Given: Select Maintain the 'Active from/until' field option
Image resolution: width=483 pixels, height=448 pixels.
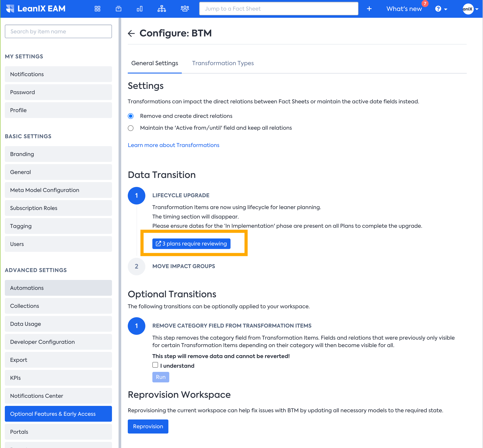Looking at the screenshot, I should tap(131, 128).
